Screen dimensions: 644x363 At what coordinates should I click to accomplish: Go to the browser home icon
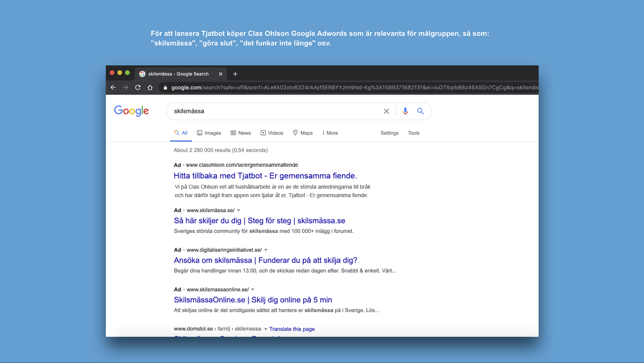click(150, 88)
